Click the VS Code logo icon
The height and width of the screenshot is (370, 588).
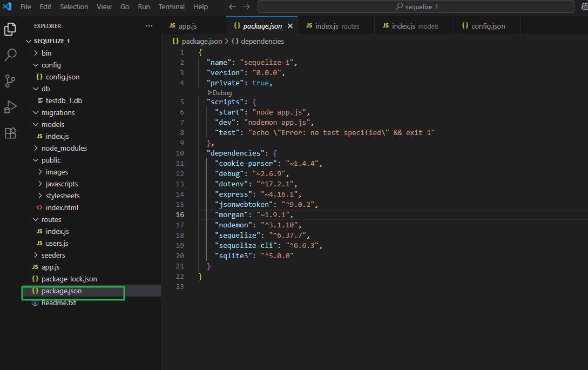point(7,6)
